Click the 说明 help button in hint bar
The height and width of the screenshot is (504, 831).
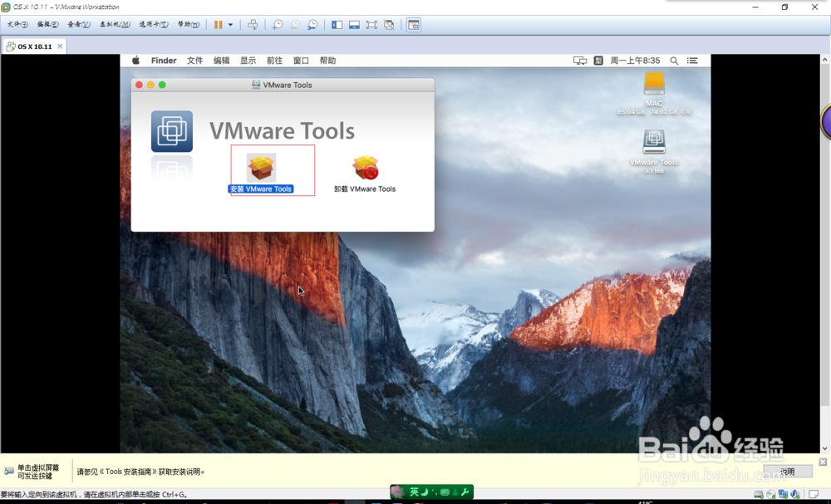[x=788, y=471]
